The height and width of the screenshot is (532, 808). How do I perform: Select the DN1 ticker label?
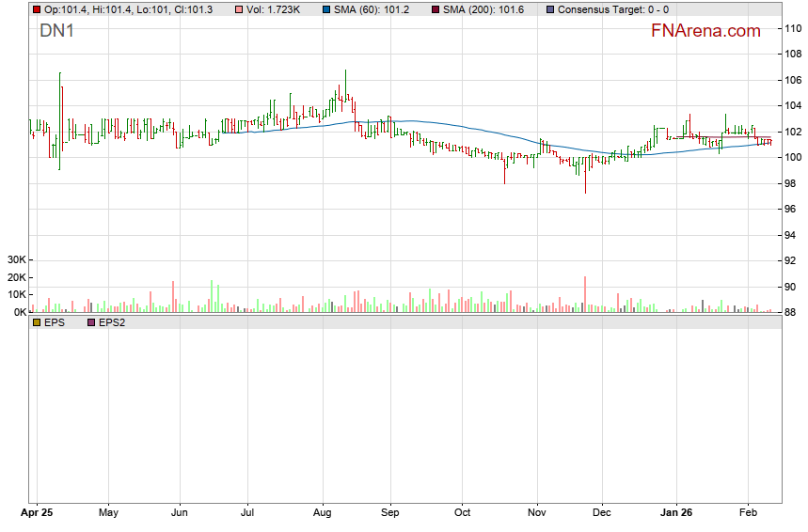click(56, 31)
